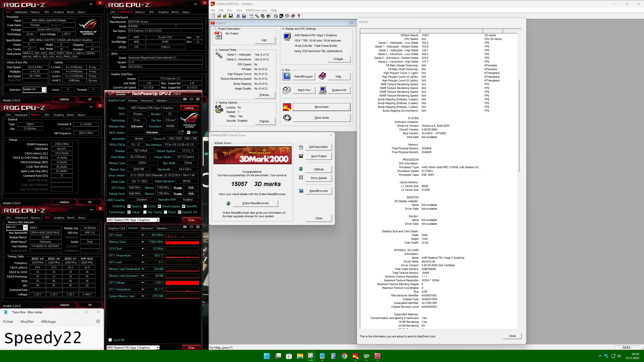Open the Affichage menu in Notepad

pyautogui.click(x=48, y=322)
